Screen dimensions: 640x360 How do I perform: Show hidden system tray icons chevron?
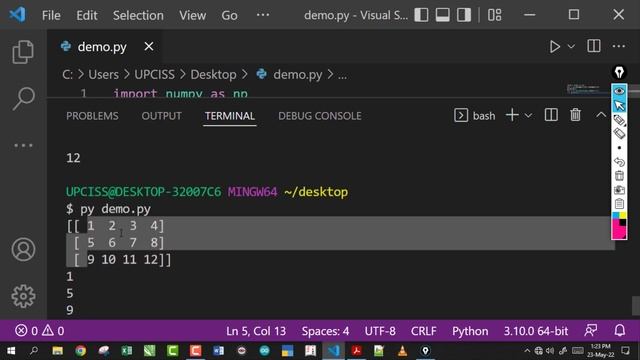pyautogui.click(x=527, y=351)
